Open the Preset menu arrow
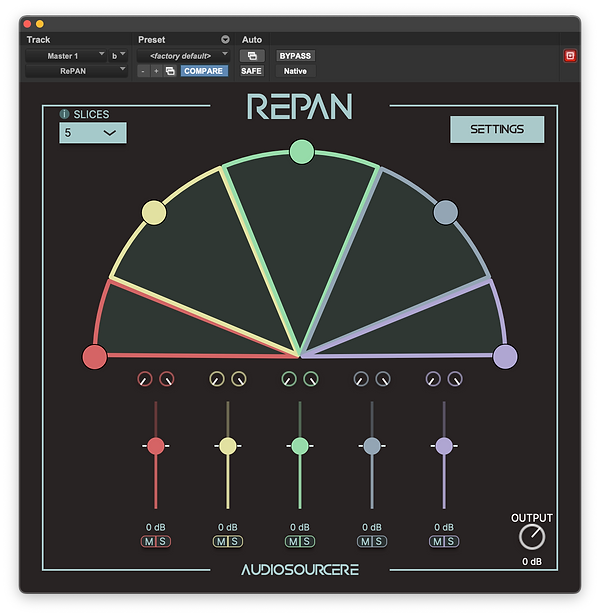Screen dimensions: 600x616 tap(225, 39)
